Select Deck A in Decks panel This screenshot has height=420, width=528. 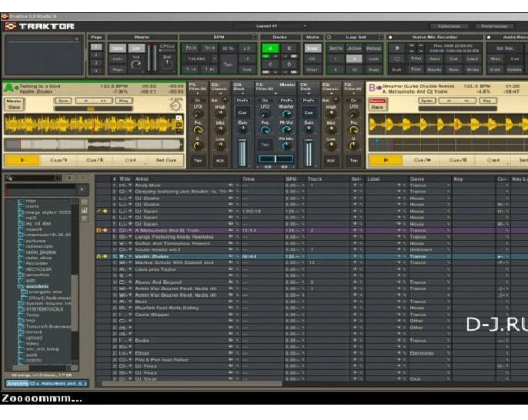[270, 48]
